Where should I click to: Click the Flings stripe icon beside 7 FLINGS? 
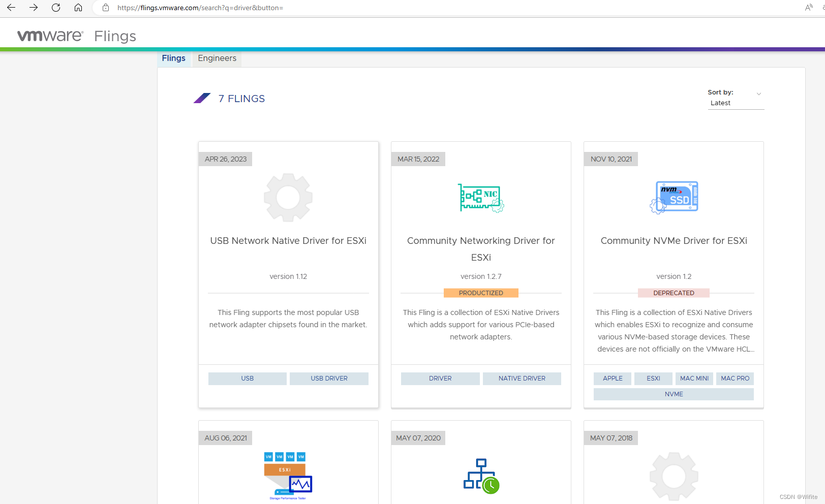[202, 98]
